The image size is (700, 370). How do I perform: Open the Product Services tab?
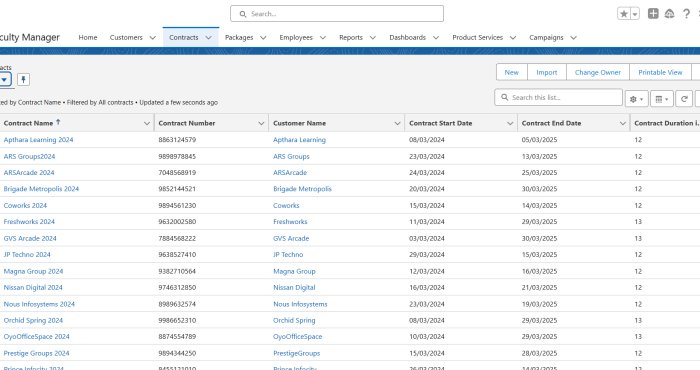pos(478,37)
